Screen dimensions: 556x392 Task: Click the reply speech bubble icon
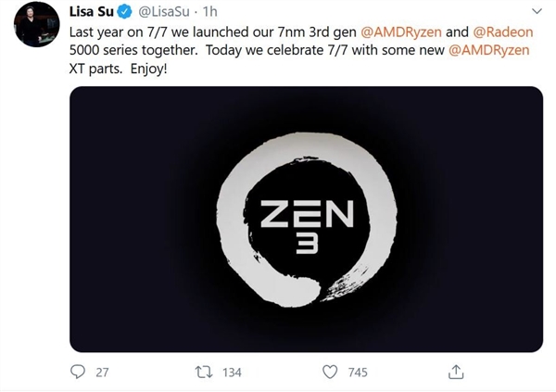coord(79,372)
